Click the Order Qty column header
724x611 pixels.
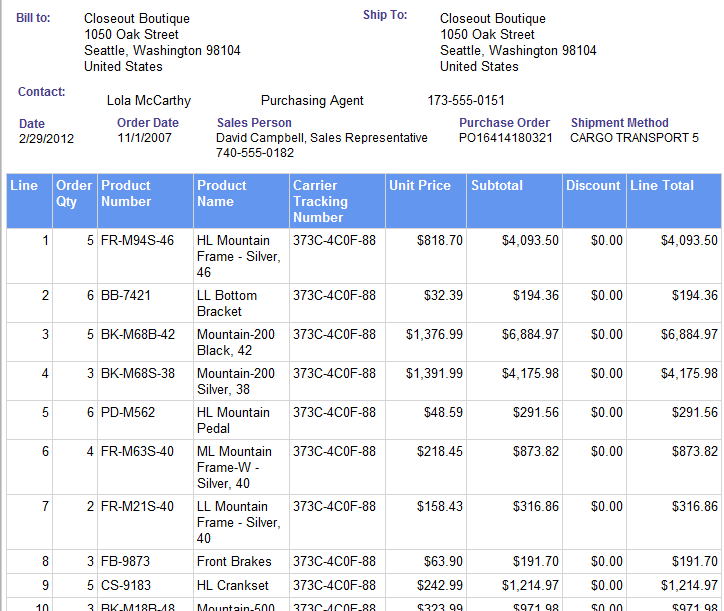(75, 201)
